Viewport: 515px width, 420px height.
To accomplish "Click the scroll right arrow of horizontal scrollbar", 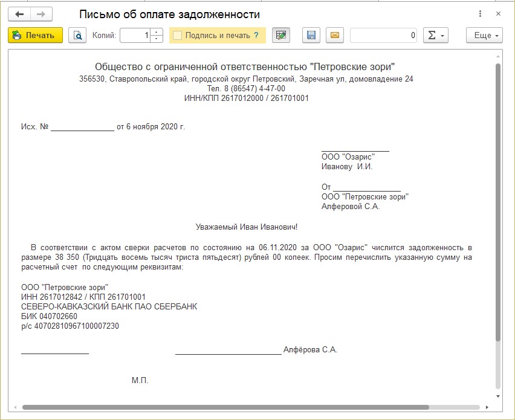I will pos(487,407).
